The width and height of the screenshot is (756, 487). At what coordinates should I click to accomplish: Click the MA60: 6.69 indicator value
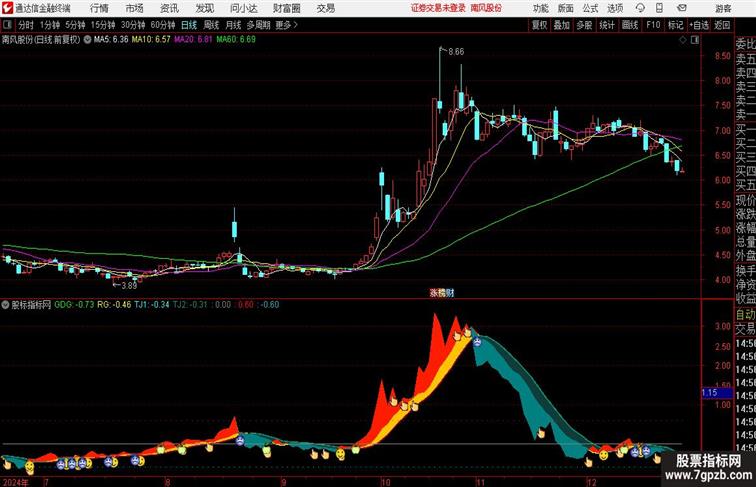(x=236, y=40)
